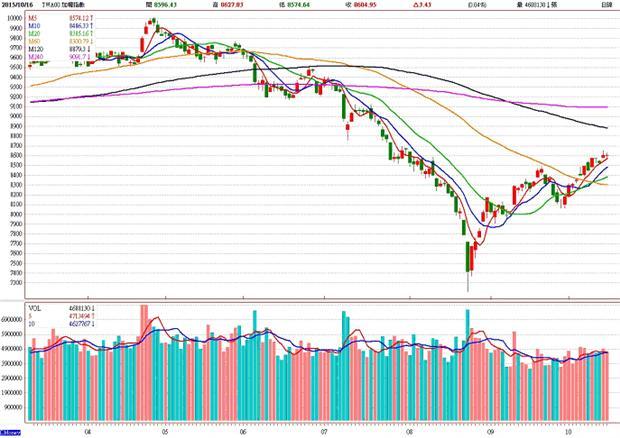Click the date 2015/10/16 in header

pyautogui.click(x=19, y=5)
